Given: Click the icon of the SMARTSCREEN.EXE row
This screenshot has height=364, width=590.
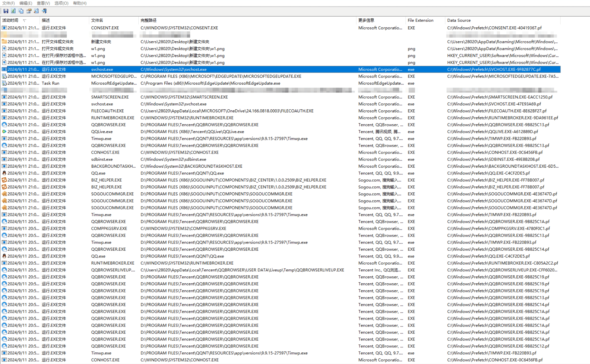Looking at the screenshot, I should tap(4, 97).
